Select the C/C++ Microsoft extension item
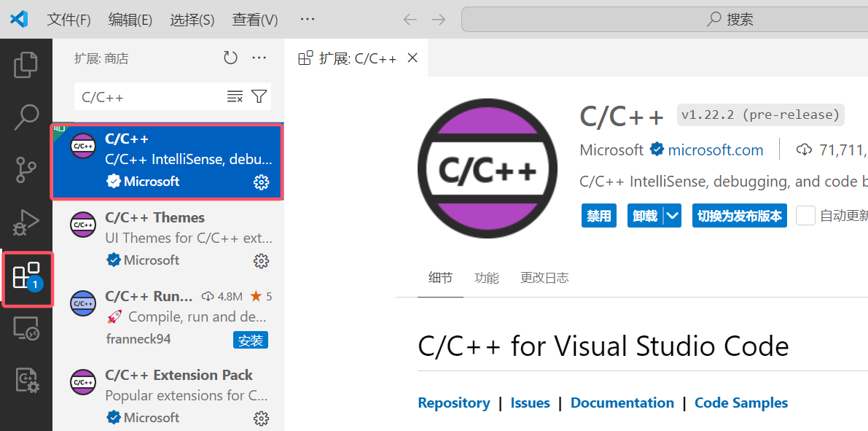868x431 pixels. (167, 161)
